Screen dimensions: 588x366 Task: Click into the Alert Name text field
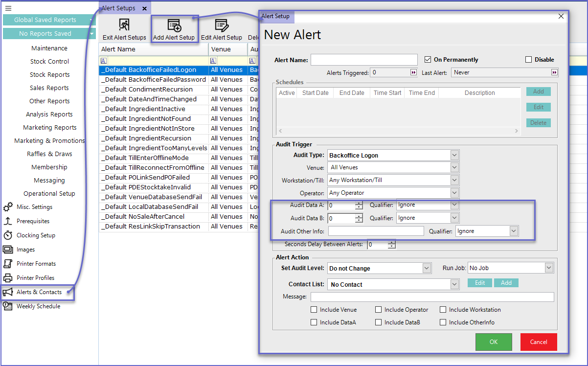364,60
